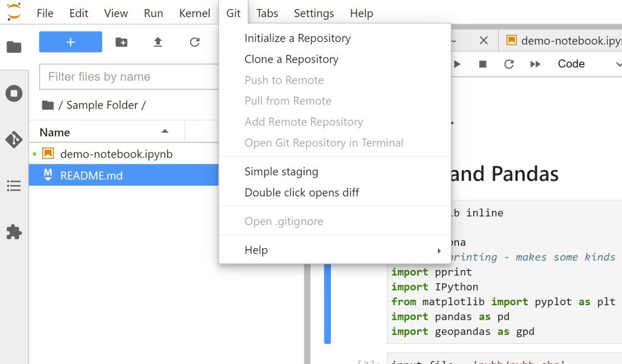Click the blue new launcher button
The image size is (622, 364).
coord(70,42)
